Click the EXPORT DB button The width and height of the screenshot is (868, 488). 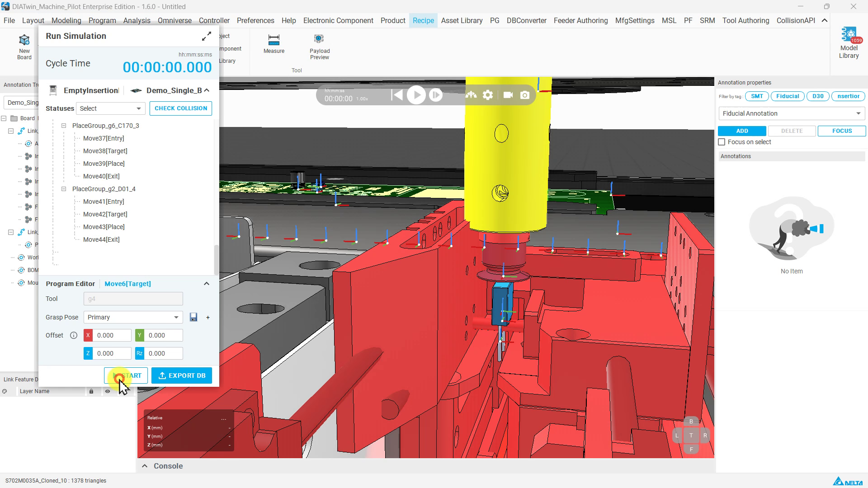tap(182, 375)
